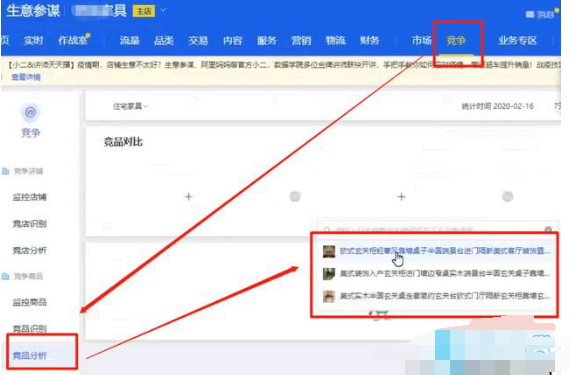Click the second plus add-product icon
The height and width of the screenshot is (375, 570).
point(401,197)
